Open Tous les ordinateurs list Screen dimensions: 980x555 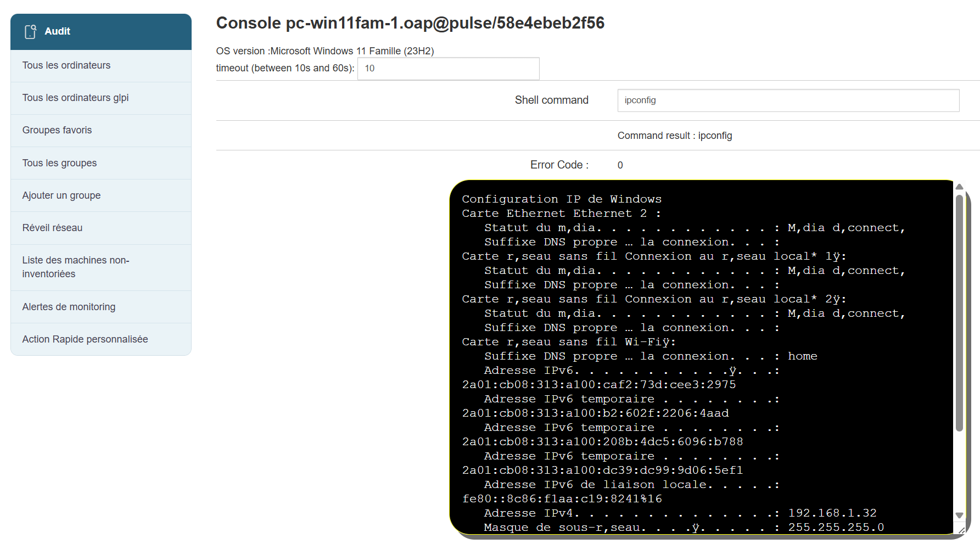[x=66, y=65]
